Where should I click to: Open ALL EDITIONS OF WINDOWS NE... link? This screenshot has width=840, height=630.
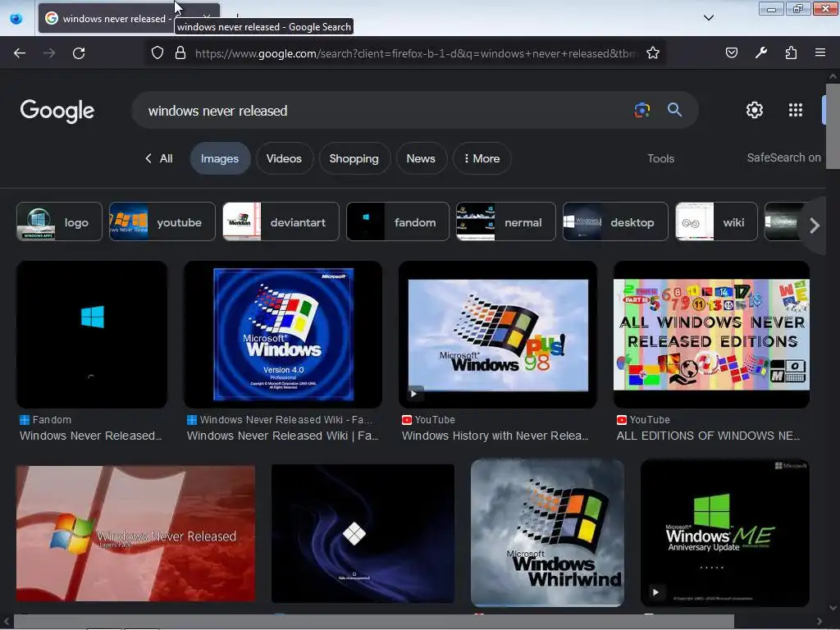[708, 436]
